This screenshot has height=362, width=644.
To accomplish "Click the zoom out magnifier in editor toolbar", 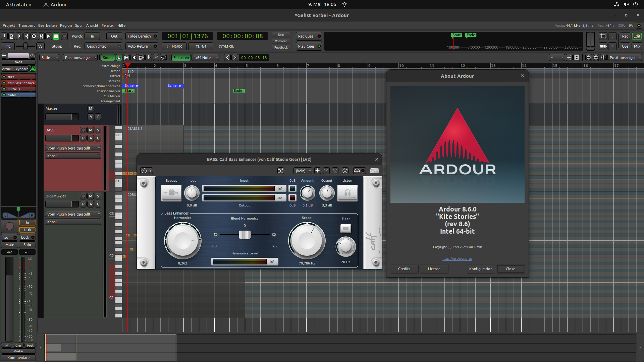I will coord(588,58).
